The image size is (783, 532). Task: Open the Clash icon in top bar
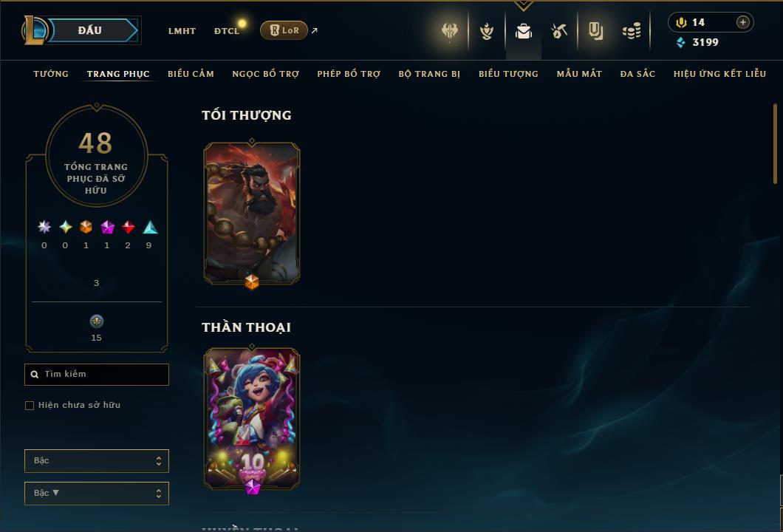pyautogui.click(x=450, y=31)
